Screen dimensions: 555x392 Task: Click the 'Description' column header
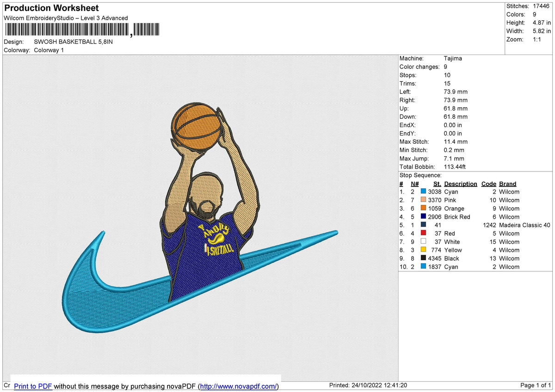pyautogui.click(x=460, y=184)
